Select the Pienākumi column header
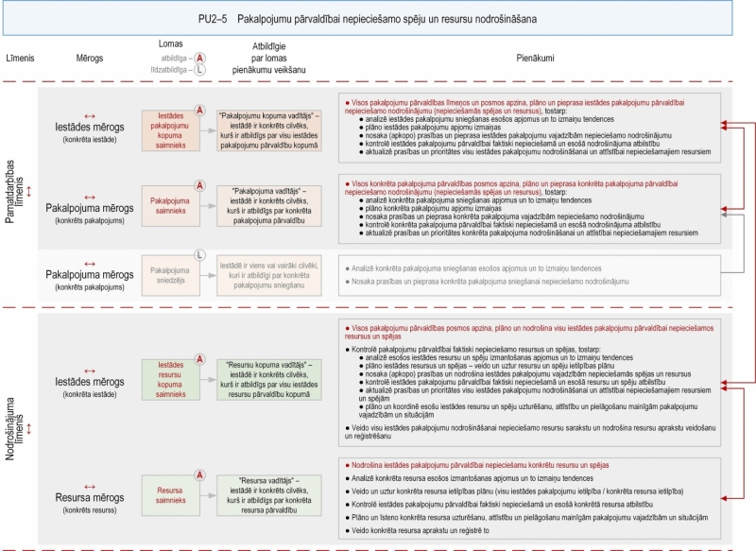756x551 pixels. click(x=535, y=58)
